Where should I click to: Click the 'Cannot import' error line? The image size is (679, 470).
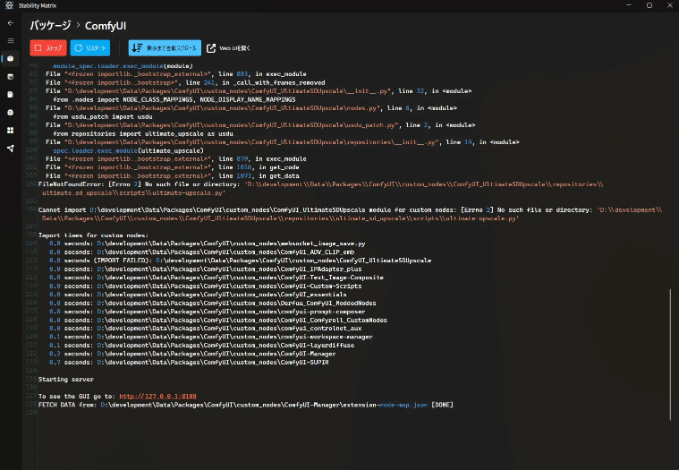click(x=350, y=214)
